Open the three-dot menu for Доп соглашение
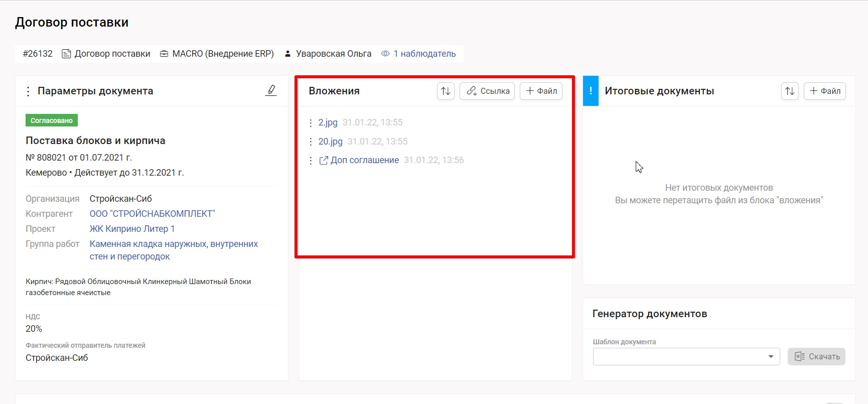 pos(311,161)
